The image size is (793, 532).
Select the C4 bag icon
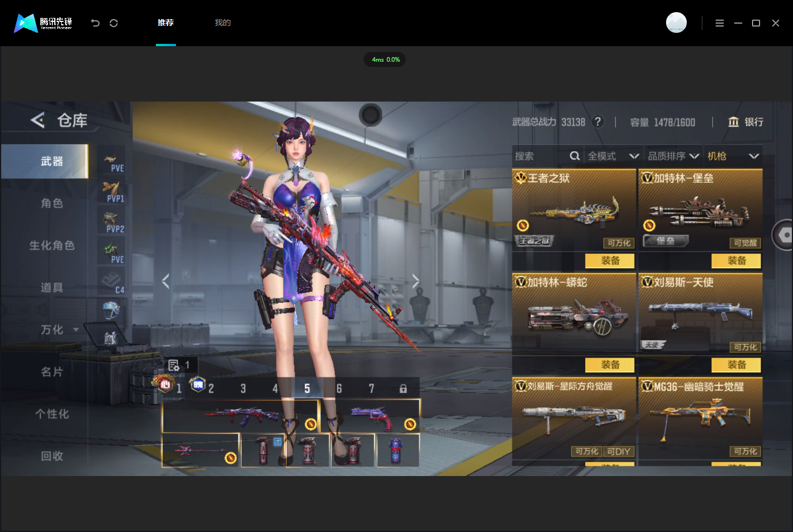point(111,283)
